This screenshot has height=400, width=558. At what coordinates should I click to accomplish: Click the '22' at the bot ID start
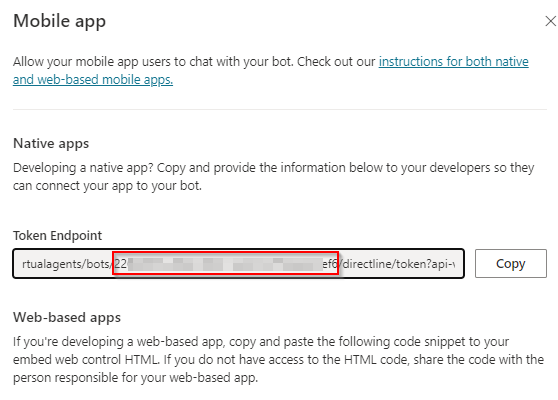(121, 264)
